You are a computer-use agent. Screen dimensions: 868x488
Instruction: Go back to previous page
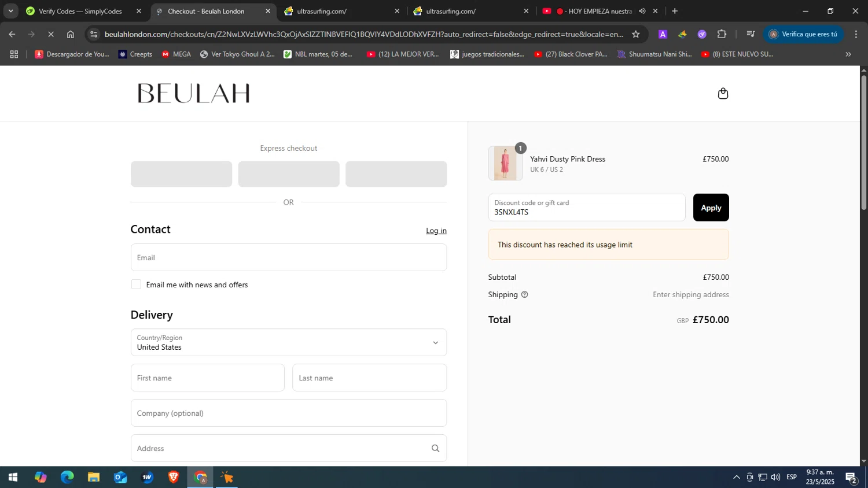(x=12, y=34)
